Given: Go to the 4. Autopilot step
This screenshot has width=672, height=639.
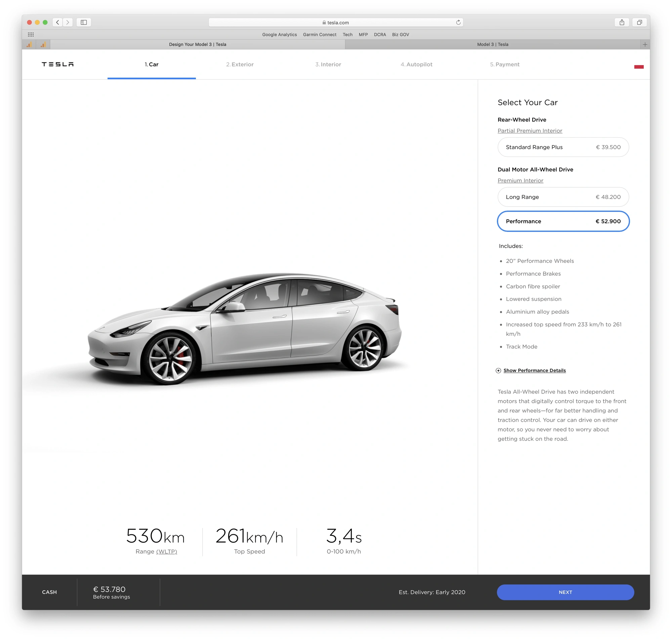Looking at the screenshot, I should click(416, 64).
